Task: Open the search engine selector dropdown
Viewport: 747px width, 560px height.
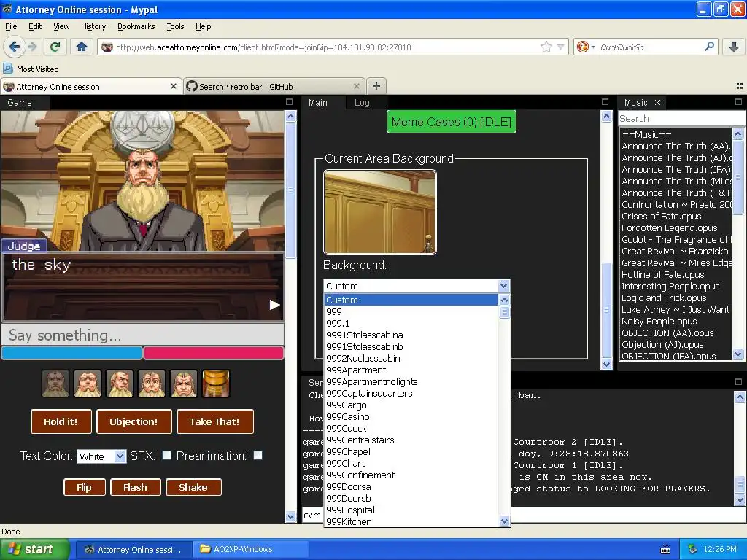Action: coord(587,47)
